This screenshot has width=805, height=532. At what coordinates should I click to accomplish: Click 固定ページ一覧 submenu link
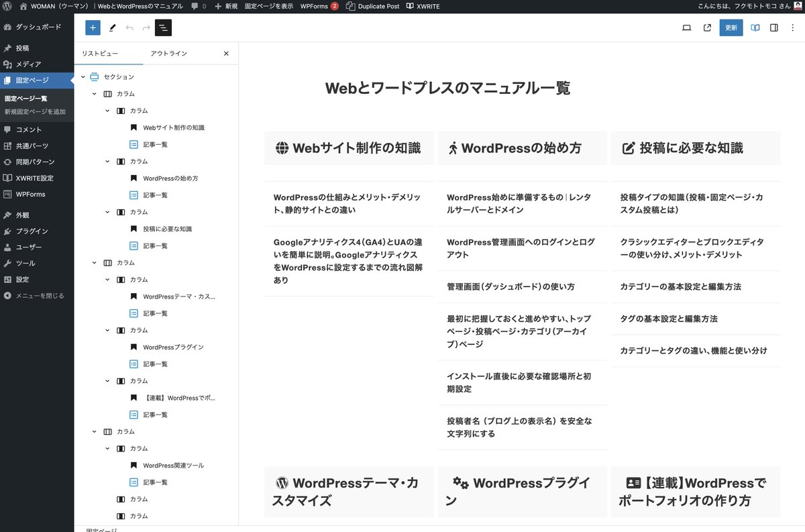click(x=26, y=98)
